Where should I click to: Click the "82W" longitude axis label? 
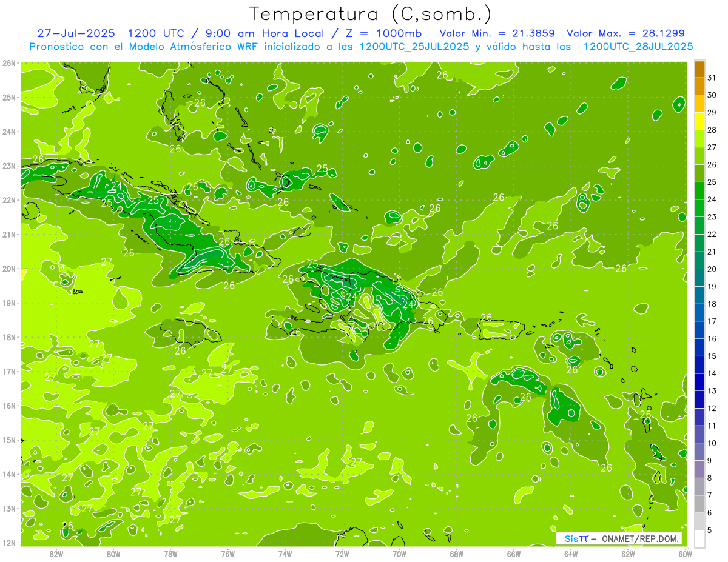point(56,554)
